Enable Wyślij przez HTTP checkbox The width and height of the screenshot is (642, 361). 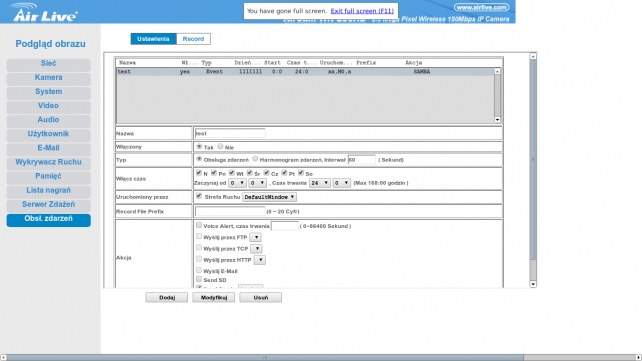pos(199,259)
